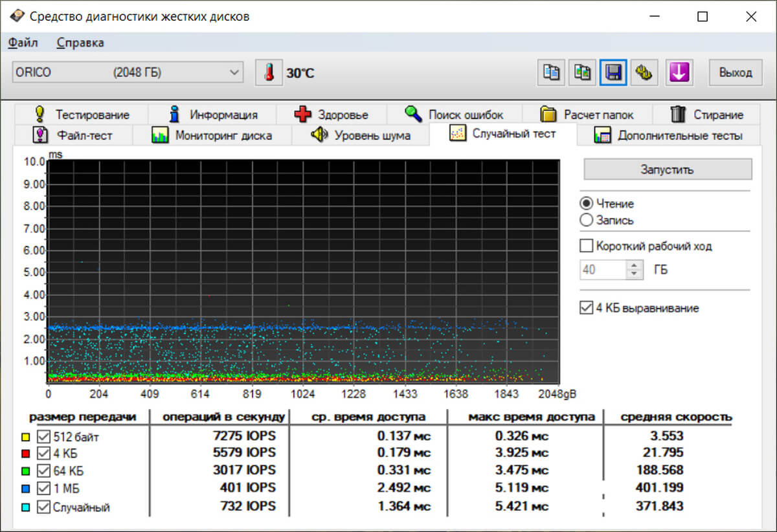Viewport: 777px width, 532px height.
Task: Click the copy screenshot to clipboard icon
Action: click(582, 72)
